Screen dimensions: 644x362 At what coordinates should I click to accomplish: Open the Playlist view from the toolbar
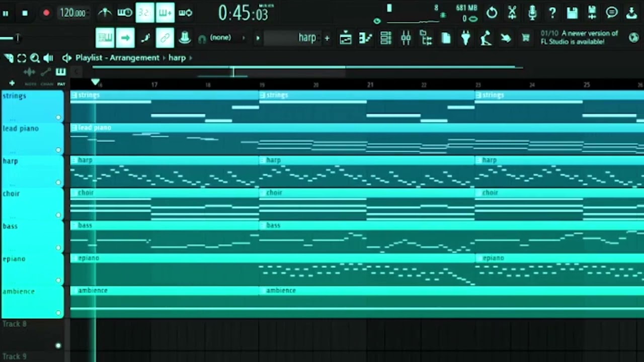click(346, 38)
